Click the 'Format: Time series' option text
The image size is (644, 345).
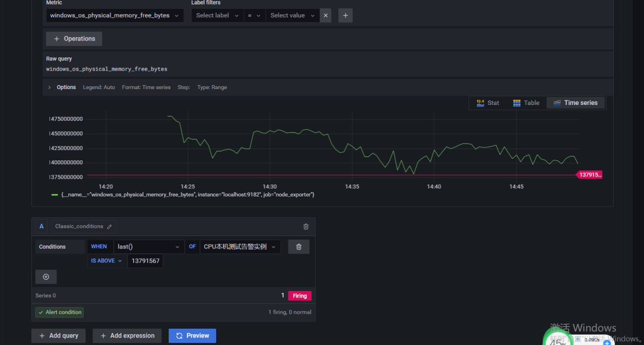click(146, 87)
